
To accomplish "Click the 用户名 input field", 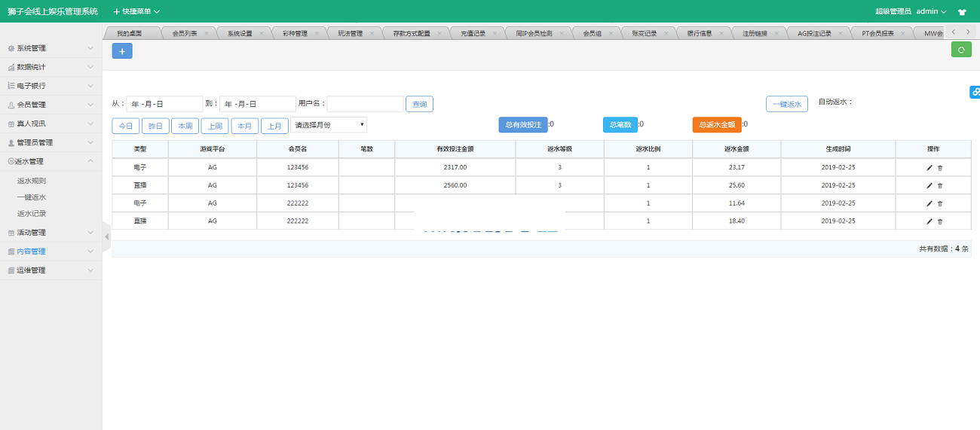I will pyautogui.click(x=365, y=104).
